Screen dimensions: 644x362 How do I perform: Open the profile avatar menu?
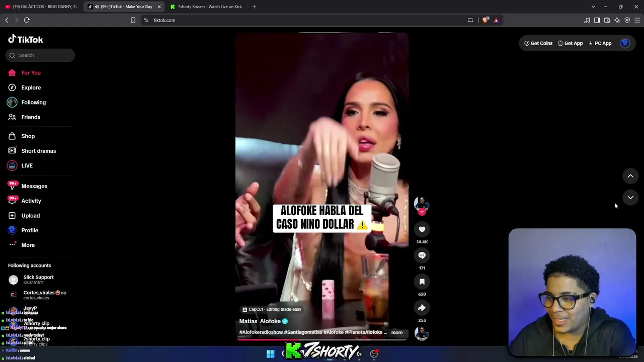(x=625, y=43)
